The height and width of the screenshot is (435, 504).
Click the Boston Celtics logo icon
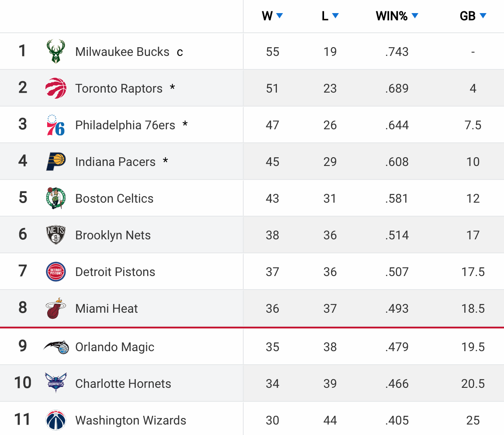click(56, 198)
